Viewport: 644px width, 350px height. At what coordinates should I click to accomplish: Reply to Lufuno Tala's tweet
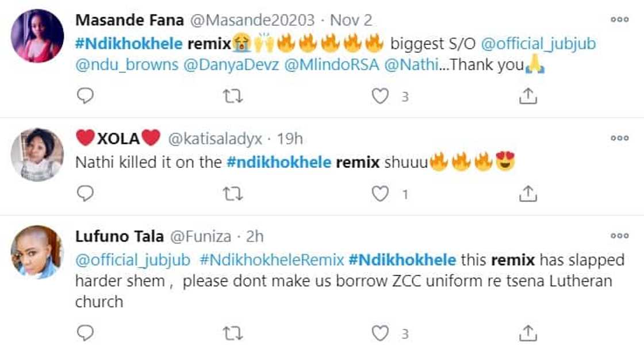(x=85, y=332)
